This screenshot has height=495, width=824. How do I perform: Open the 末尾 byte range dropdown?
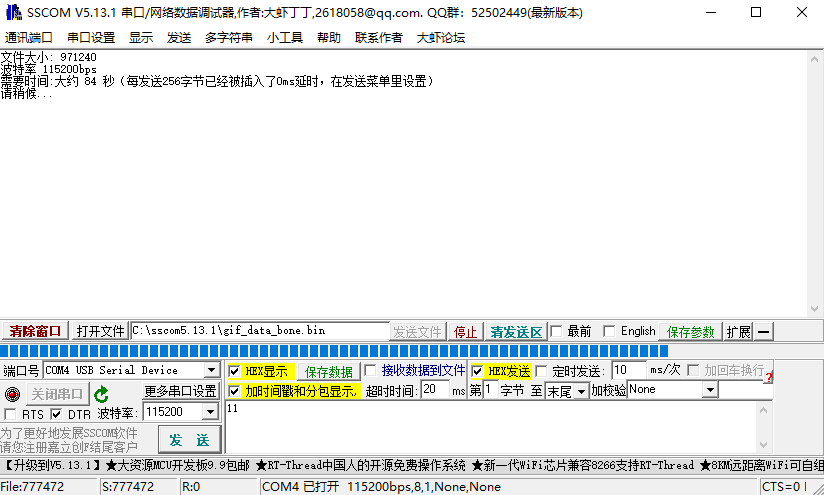581,391
